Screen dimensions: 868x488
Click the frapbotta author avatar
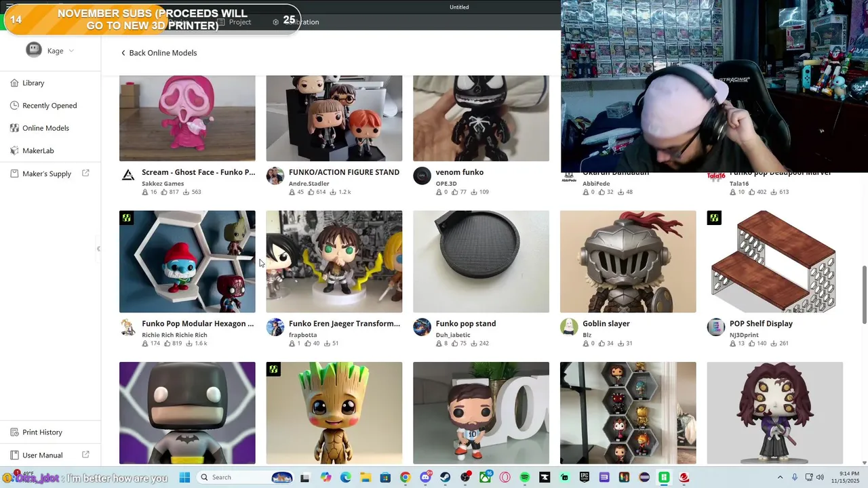[275, 327]
